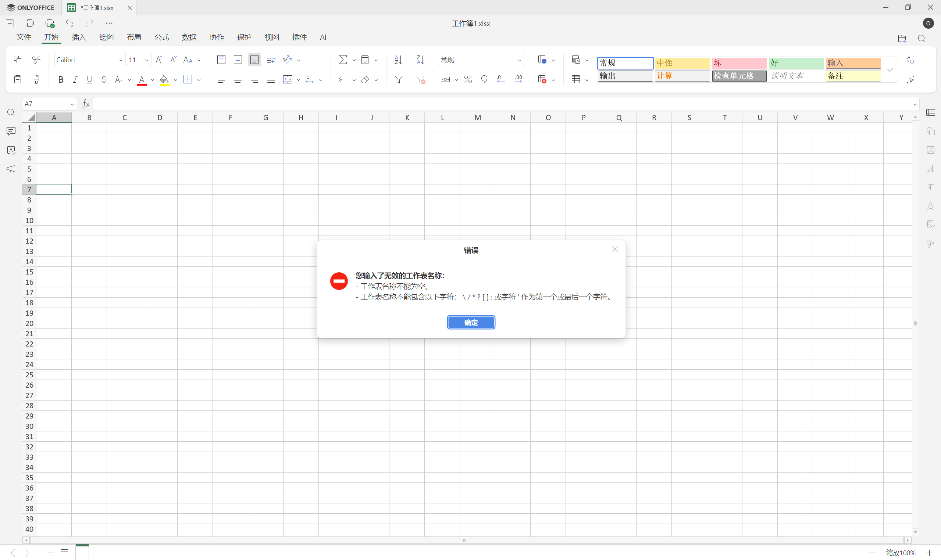
Task: Open the 公式 ribbon tab
Action: tap(162, 37)
